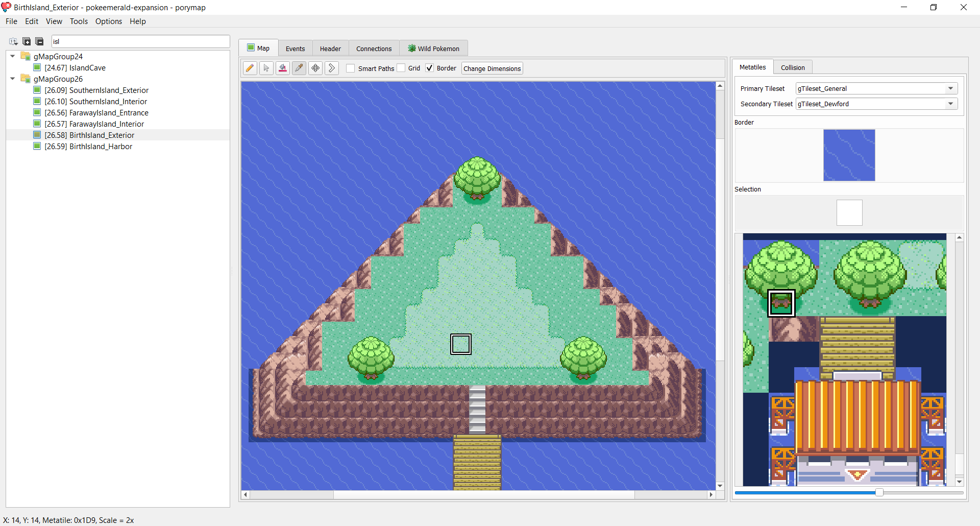Viewport: 980px width, 526px height.
Task: Open the map sort order menu
Action: click(14, 41)
